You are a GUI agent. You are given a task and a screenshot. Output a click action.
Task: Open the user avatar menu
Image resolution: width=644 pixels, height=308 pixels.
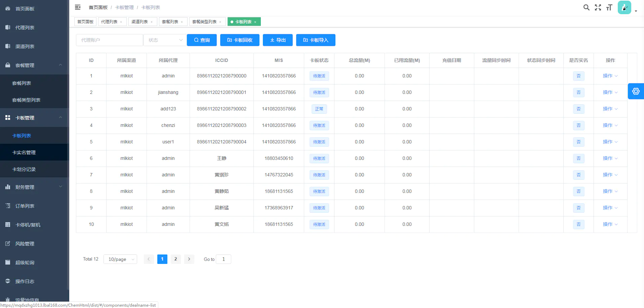[x=625, y=7]
